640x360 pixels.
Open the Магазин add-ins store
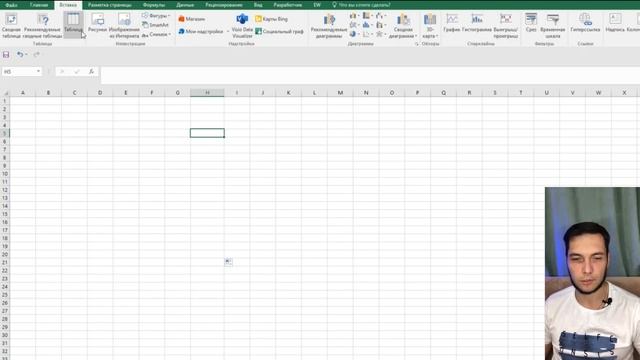tap(191, 19)
